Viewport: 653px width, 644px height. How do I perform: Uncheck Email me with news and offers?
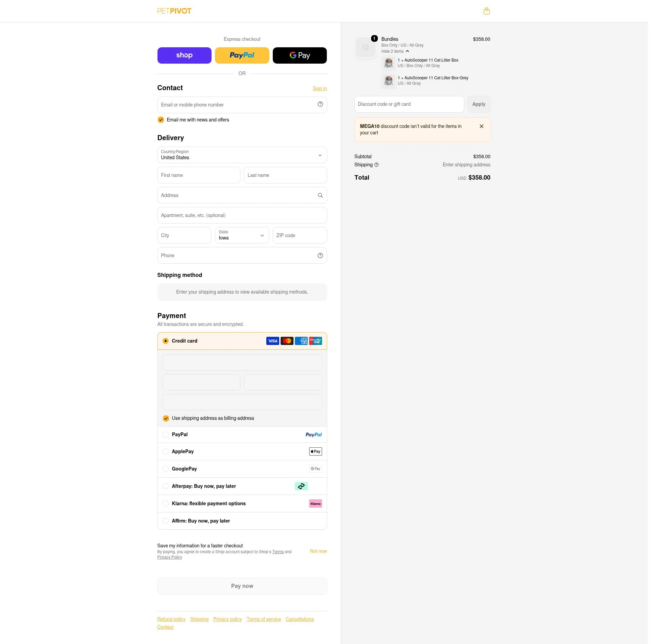[161, 120]
